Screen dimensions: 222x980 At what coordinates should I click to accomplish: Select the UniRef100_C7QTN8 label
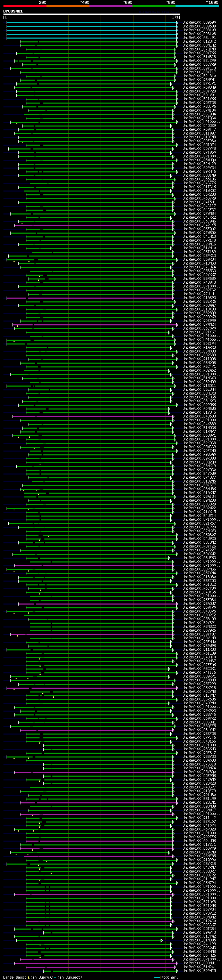pyautogui.click(x=199, y=49)
